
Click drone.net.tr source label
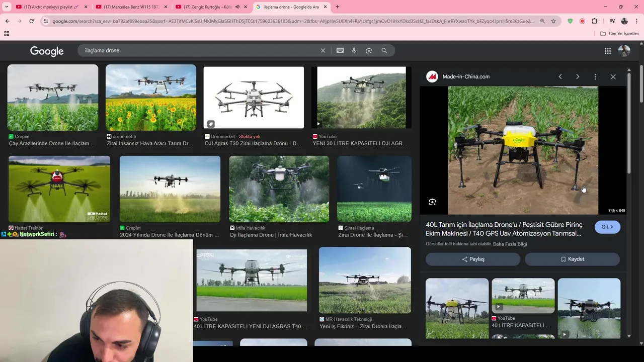(124, 137)
